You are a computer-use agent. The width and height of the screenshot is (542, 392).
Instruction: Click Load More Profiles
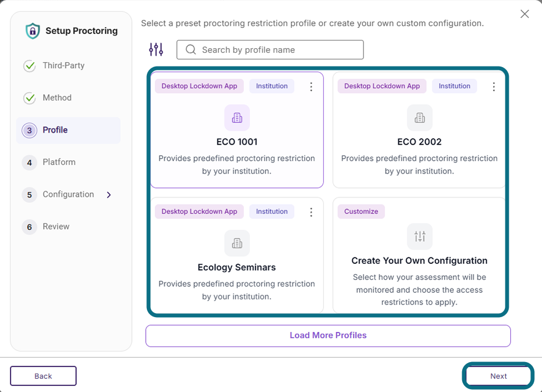(328, 335)
